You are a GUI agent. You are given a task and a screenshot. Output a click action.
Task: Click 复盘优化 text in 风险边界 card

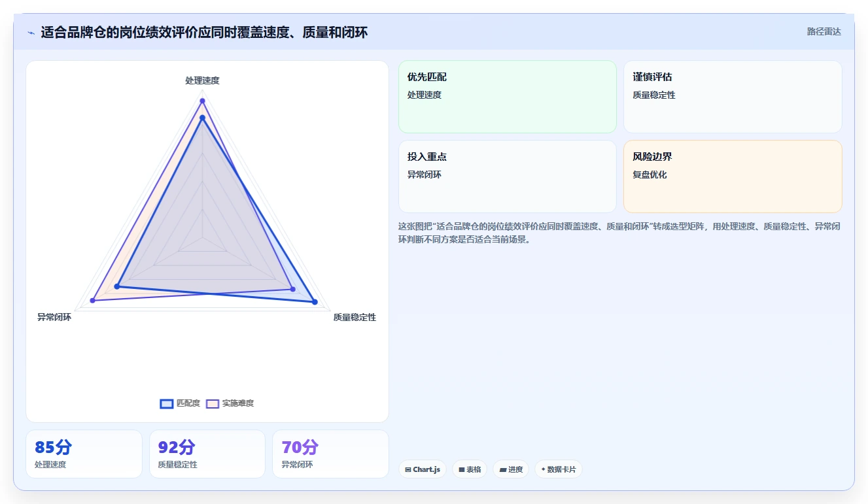point(650,175)
